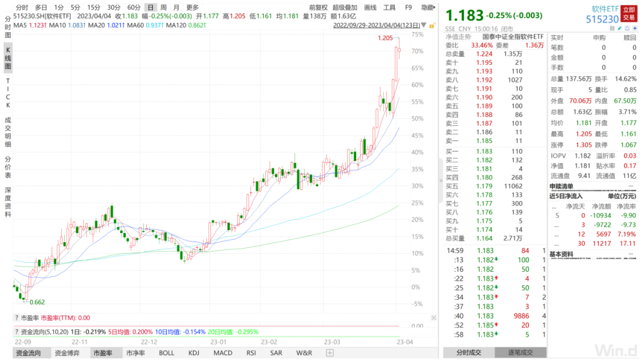Image resolution: width=644 pixels, height=362 pixels.
Task: Open the 分价表 sidebar view
Action: click(x=8, y=167)
